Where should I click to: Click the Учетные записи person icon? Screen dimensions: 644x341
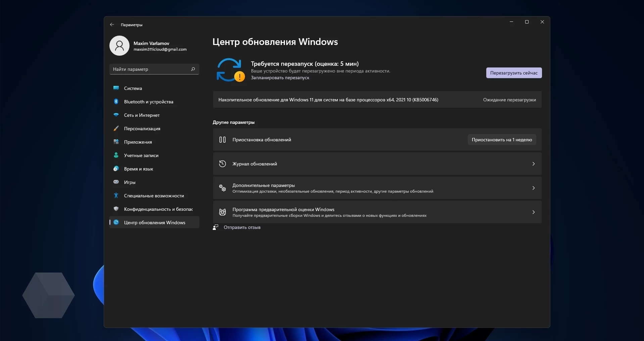116,155
